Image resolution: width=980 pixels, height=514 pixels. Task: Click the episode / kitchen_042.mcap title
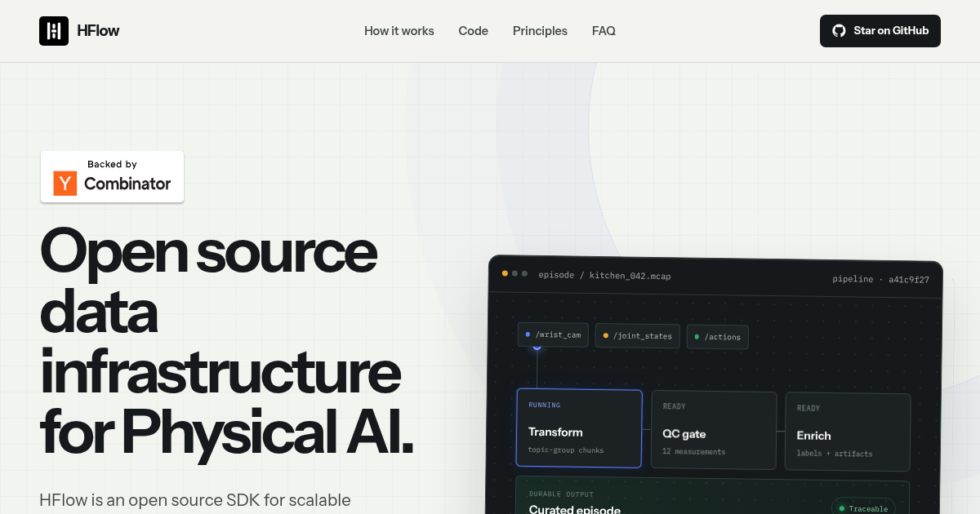pos(604,276)
